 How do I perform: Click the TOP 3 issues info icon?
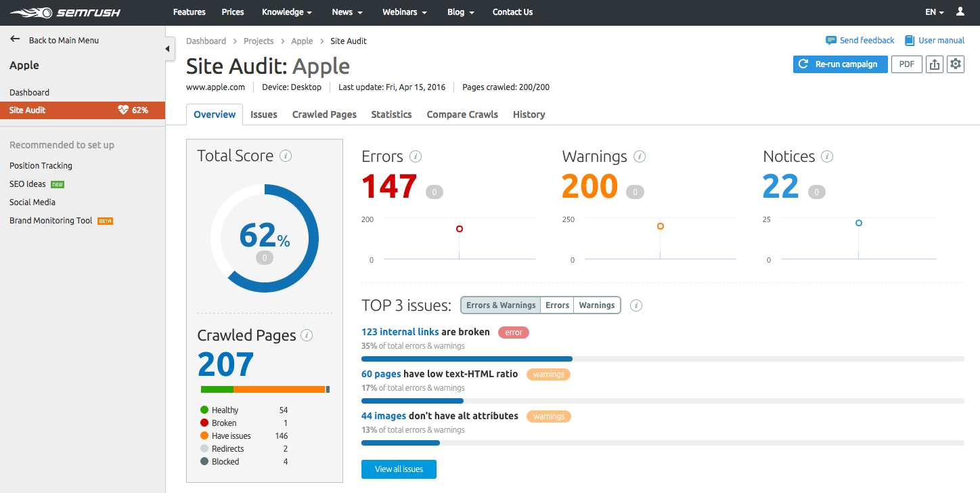click(x=636, y=305)
